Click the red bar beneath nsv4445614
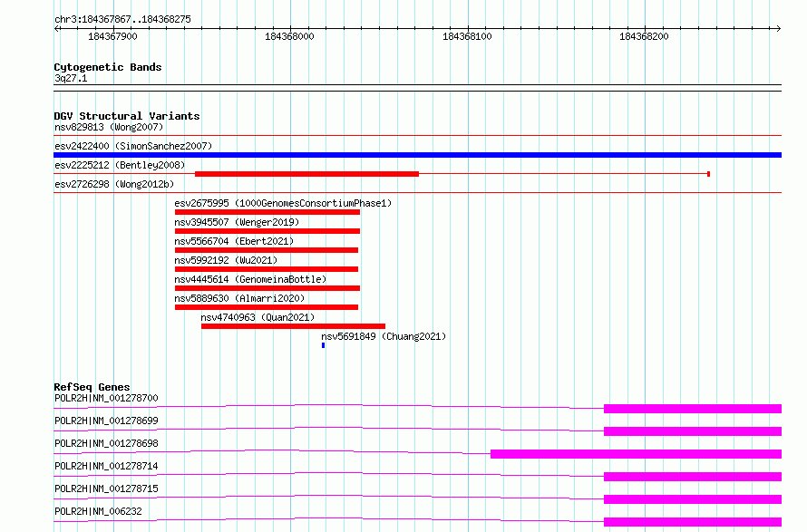 pyautogui.click(x=267, y=288)
